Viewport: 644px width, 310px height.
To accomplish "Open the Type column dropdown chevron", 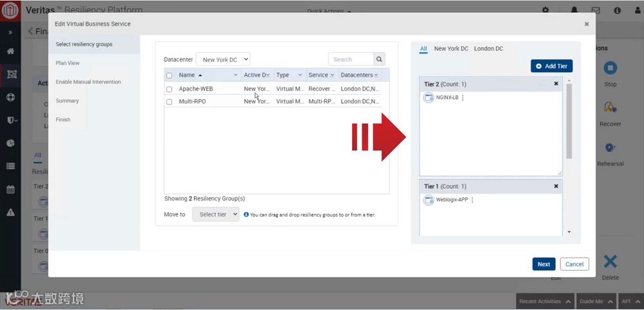I will 300,75.
